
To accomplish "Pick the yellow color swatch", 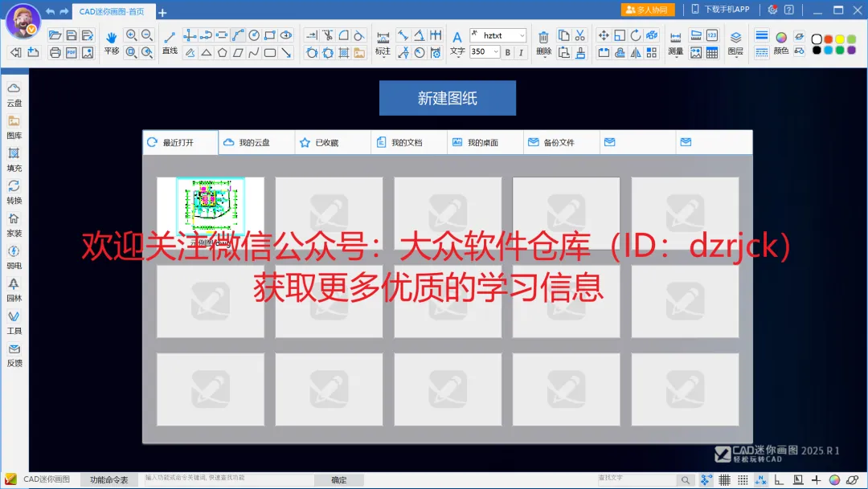I will click(x=840, y=39).
